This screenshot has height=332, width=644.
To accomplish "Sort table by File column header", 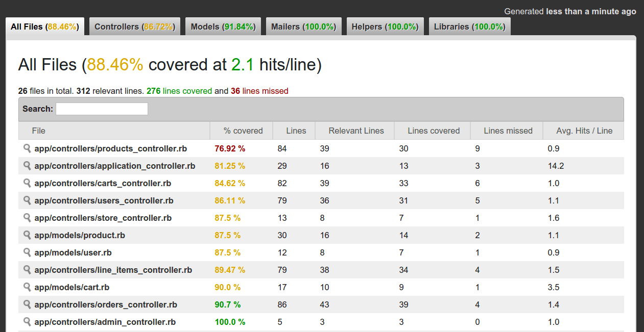I will (x=114, y=131).
